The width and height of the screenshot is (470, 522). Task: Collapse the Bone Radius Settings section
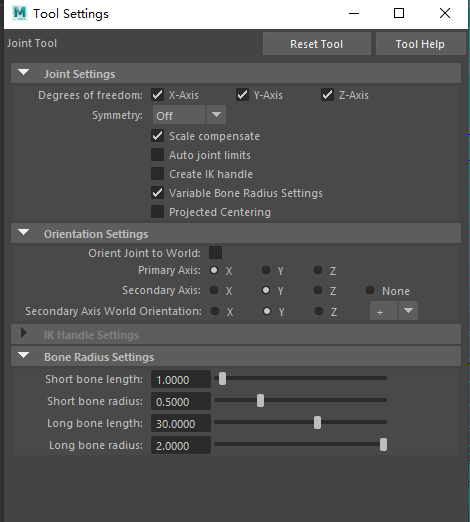point(23,355)
